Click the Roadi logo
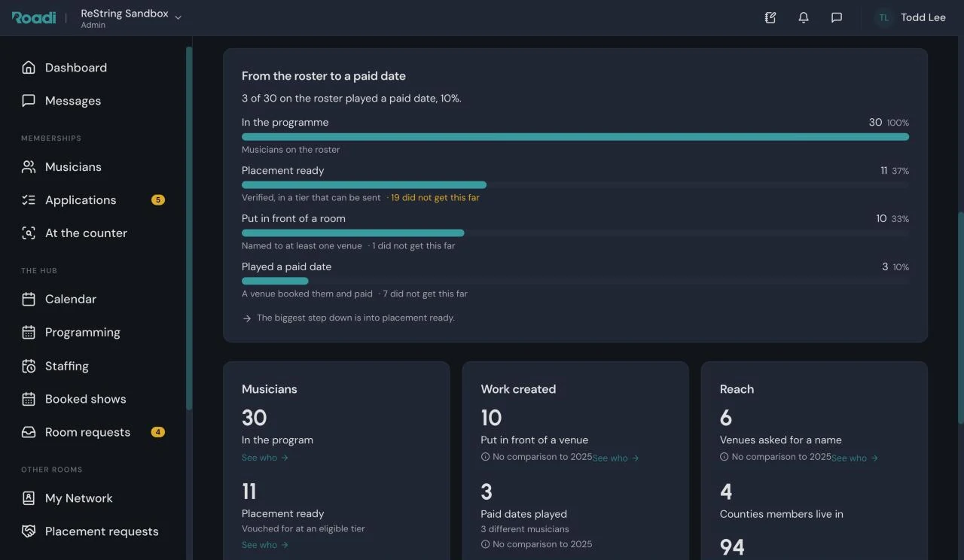Image resolution: width=964 pixels, height=560 pixels. coord(33,17)
